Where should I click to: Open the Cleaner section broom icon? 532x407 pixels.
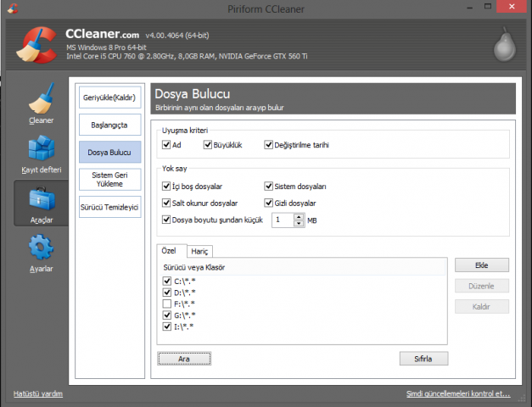[x=41, y=98]
